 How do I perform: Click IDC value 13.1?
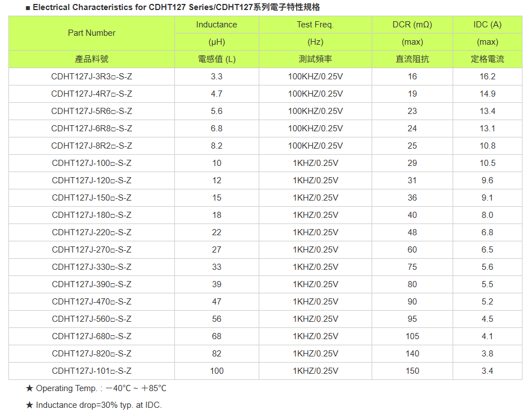(487, 129)
